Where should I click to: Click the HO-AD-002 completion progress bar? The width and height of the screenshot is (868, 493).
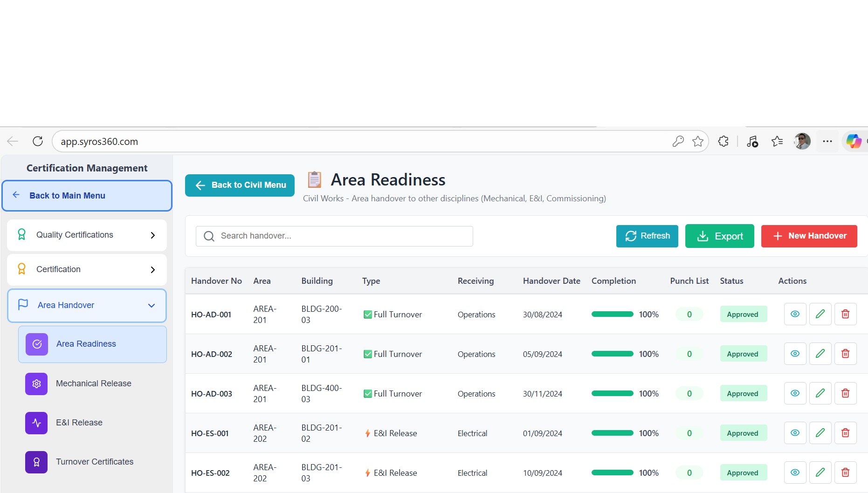[x=612, y=354]
